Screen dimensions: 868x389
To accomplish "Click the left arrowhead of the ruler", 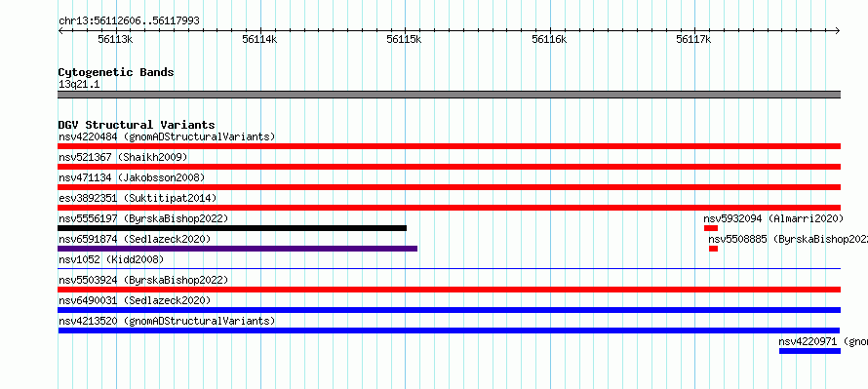I will pos(60,31).
